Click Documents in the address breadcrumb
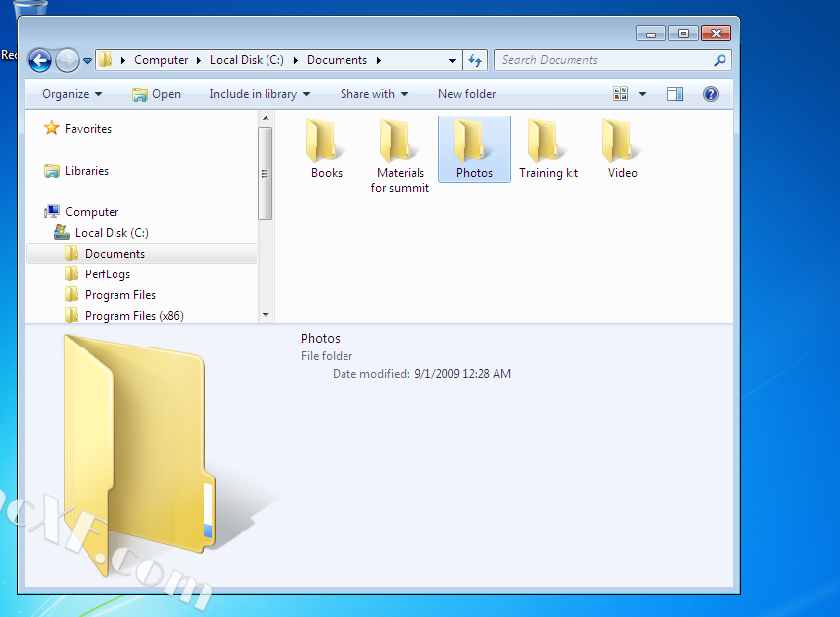 (337, 60)
